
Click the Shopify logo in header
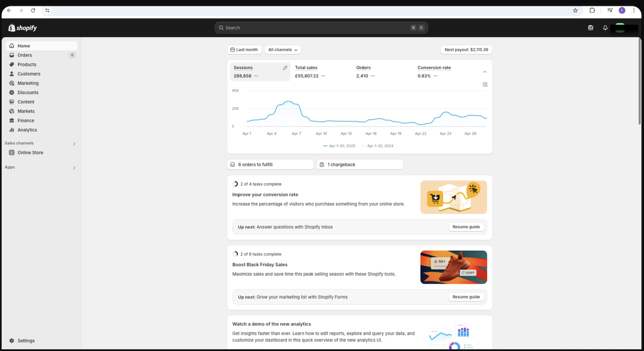pyautogui.click(x=22, y=28)
